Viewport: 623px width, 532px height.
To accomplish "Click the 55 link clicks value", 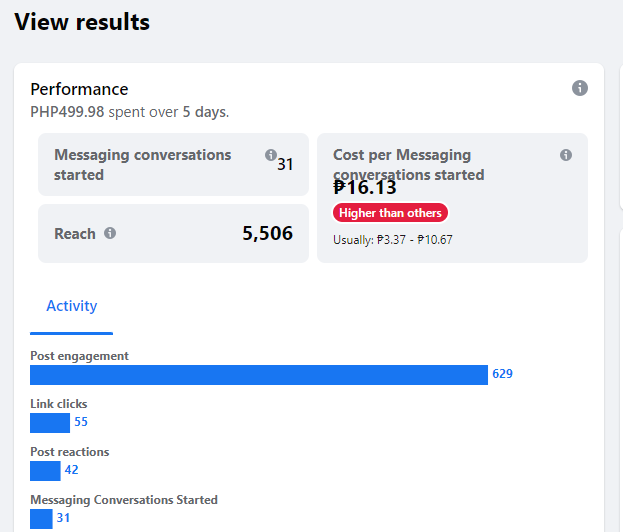I will (81, 422).
